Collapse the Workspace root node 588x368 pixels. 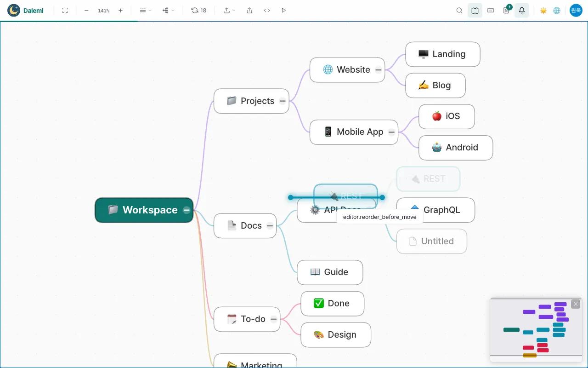tap(187, 210)
